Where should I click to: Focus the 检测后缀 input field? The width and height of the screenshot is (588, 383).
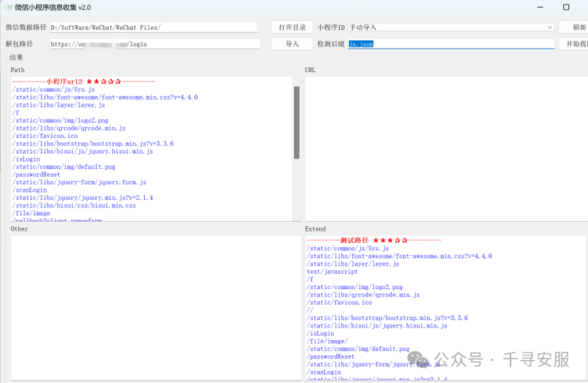click(x=451, y=44)
